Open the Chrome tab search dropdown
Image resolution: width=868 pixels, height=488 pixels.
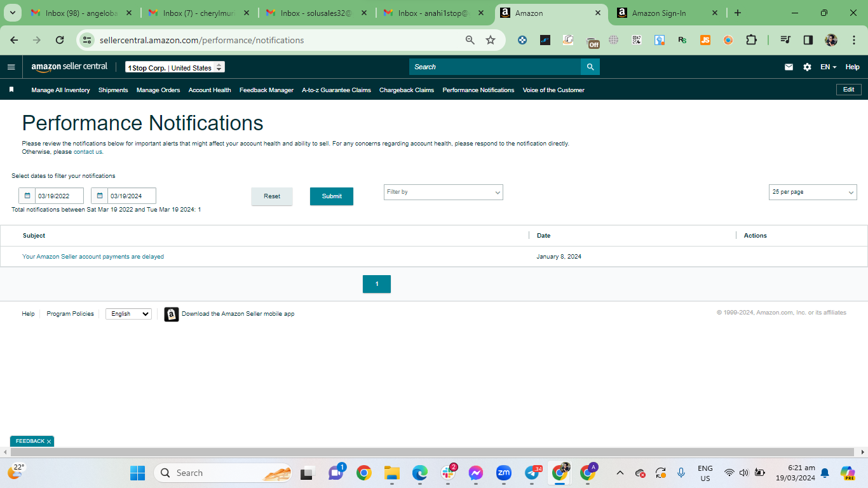(12, 13)
